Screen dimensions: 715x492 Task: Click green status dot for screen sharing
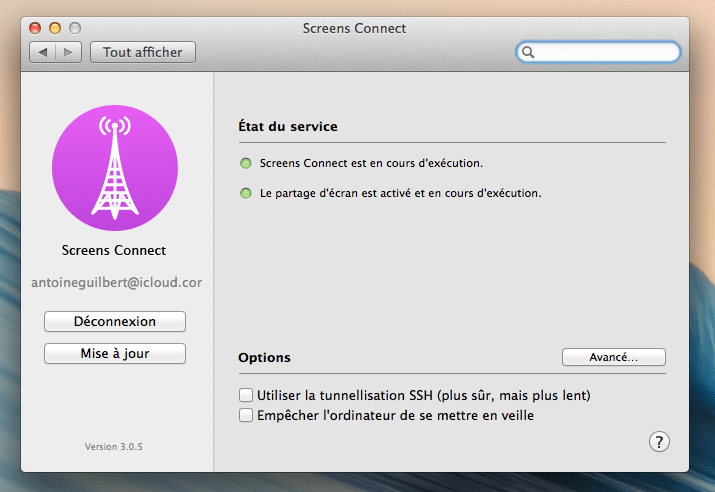246,193
